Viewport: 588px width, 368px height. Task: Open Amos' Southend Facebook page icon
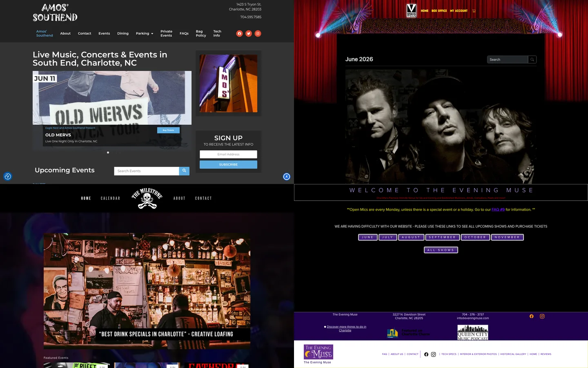[239, 34]
